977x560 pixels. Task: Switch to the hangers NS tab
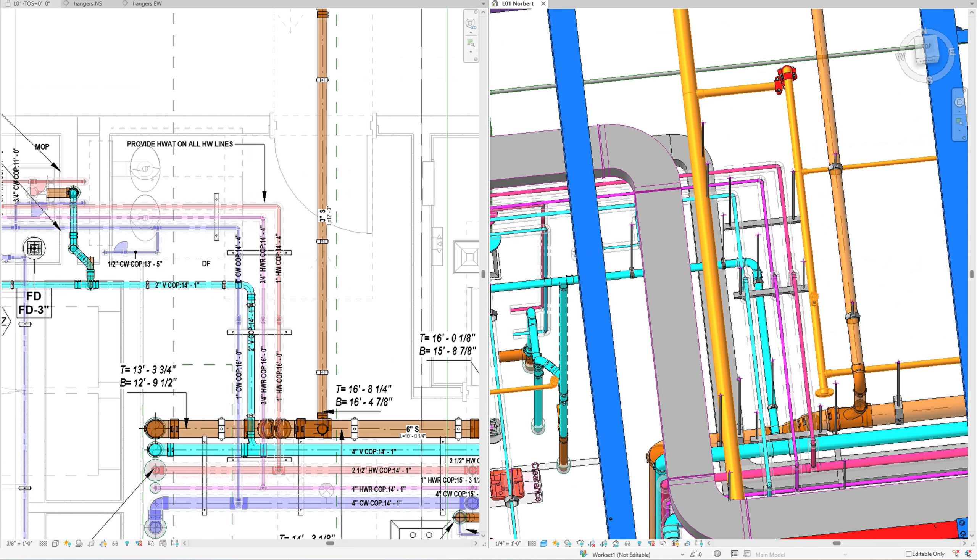pyautogui.click(x=87, y=3)
